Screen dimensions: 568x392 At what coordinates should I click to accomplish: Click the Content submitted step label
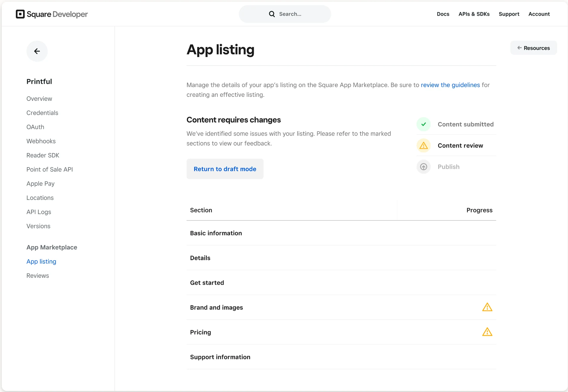pos(465,124)
